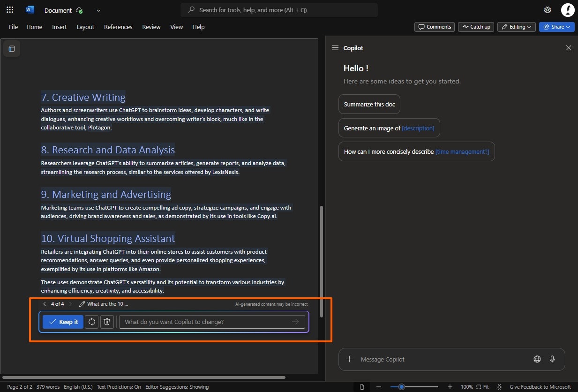Click Editor Suggestions: Showing in the status bar

click(177, 387)
